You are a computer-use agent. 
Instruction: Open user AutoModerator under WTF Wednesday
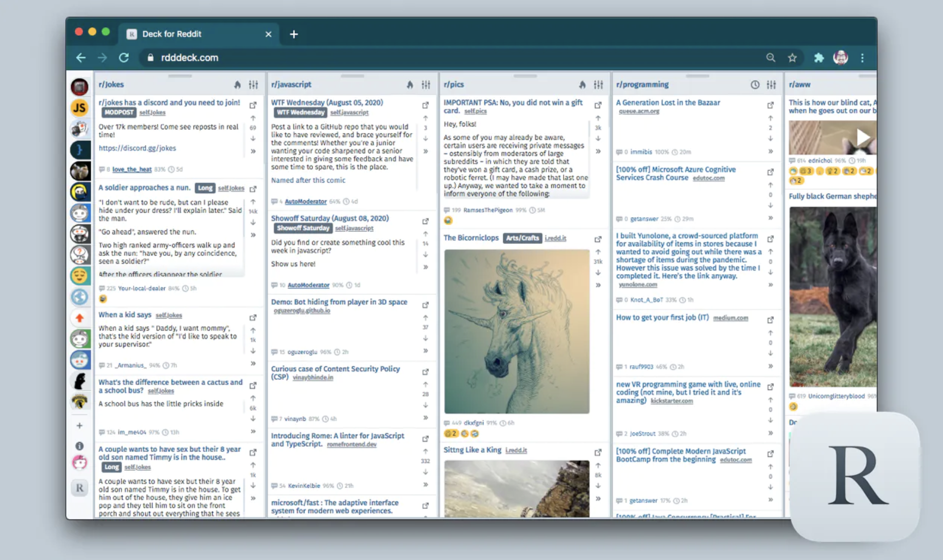305,202
